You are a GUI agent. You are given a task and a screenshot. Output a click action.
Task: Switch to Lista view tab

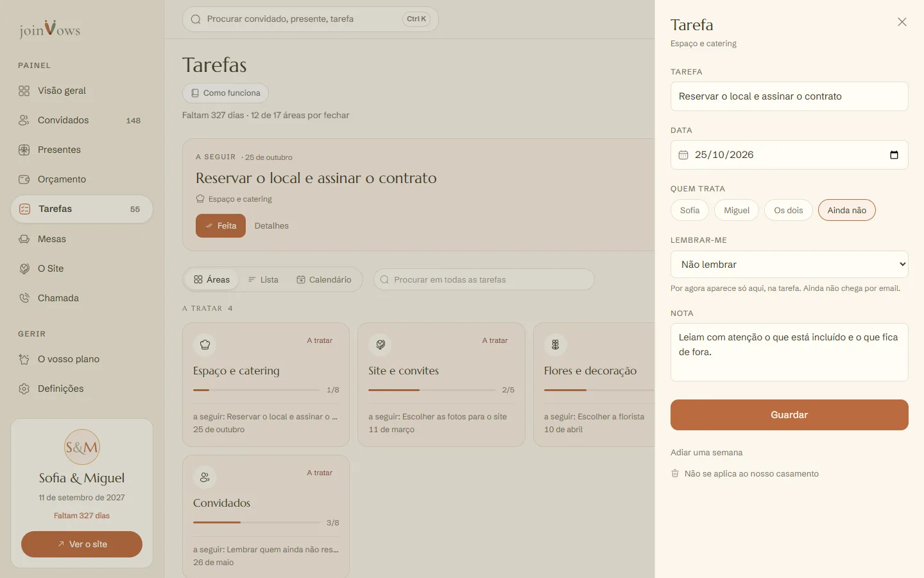(x=263, y=279)
